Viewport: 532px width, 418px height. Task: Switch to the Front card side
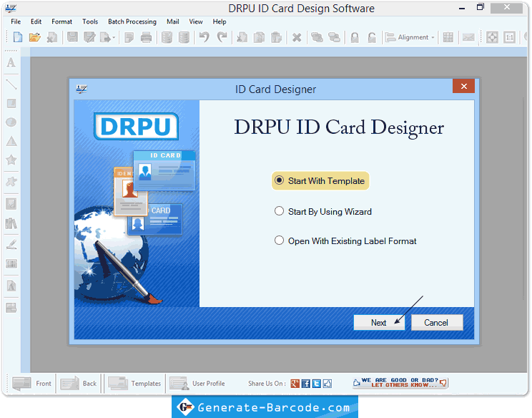pos(31,384)
